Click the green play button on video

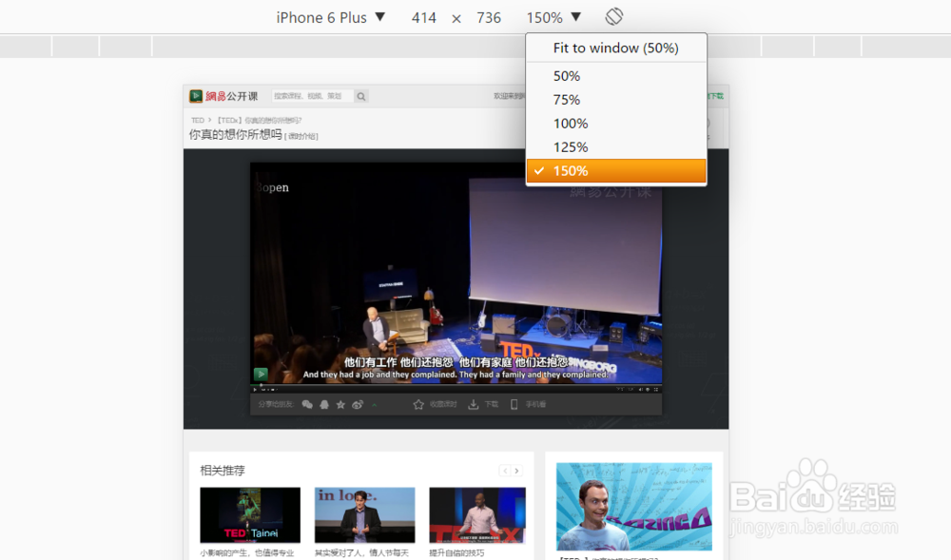tap(261, 374)
